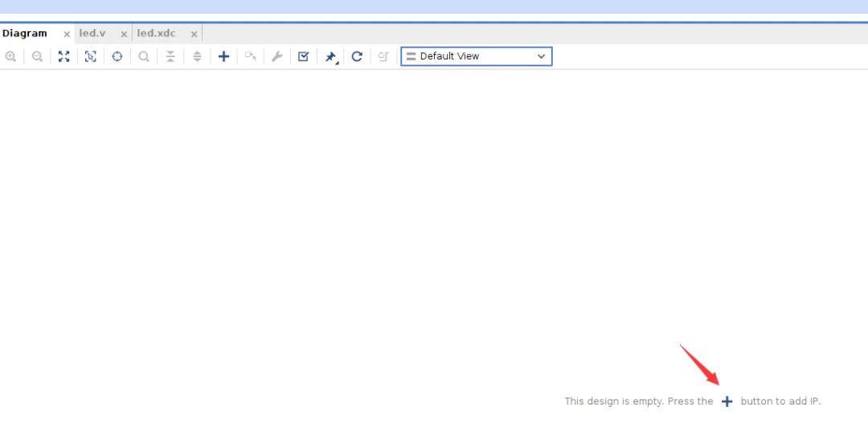The width and height of the screenshot is (868, 448).
Task: Switch to the led.v tab
Action: 92,34
